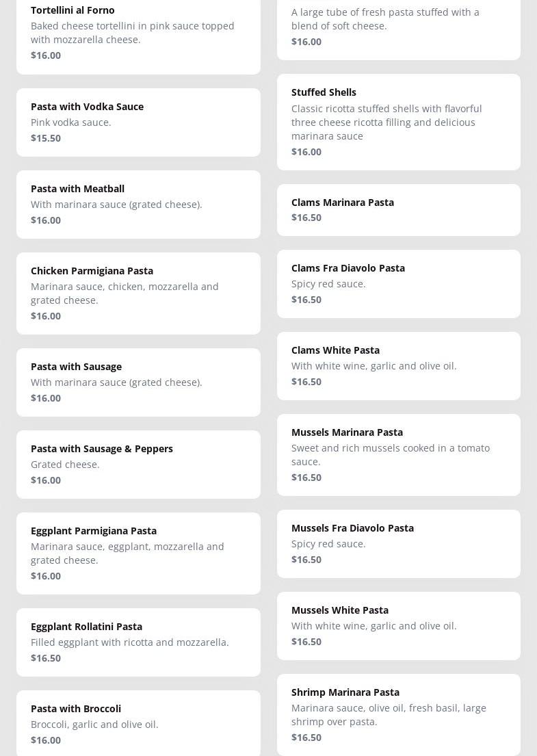
Task: Pick Mussels Fra Diavolo Pasta
Action: point(398,543)
